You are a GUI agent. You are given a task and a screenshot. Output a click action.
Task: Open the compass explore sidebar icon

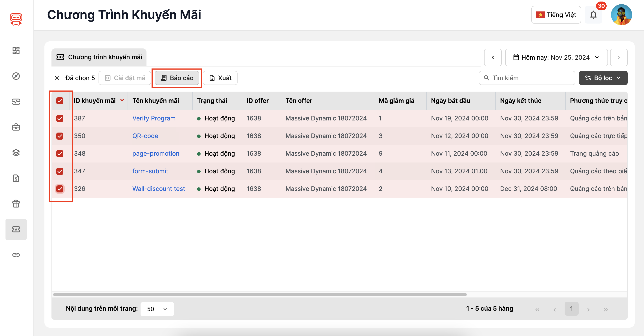(x=16, y=76)
